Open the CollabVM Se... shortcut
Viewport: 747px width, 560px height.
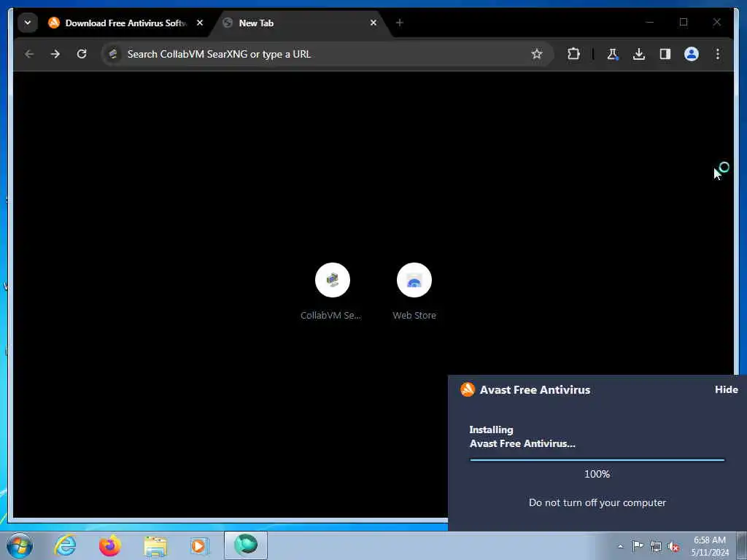pos(332,292)
